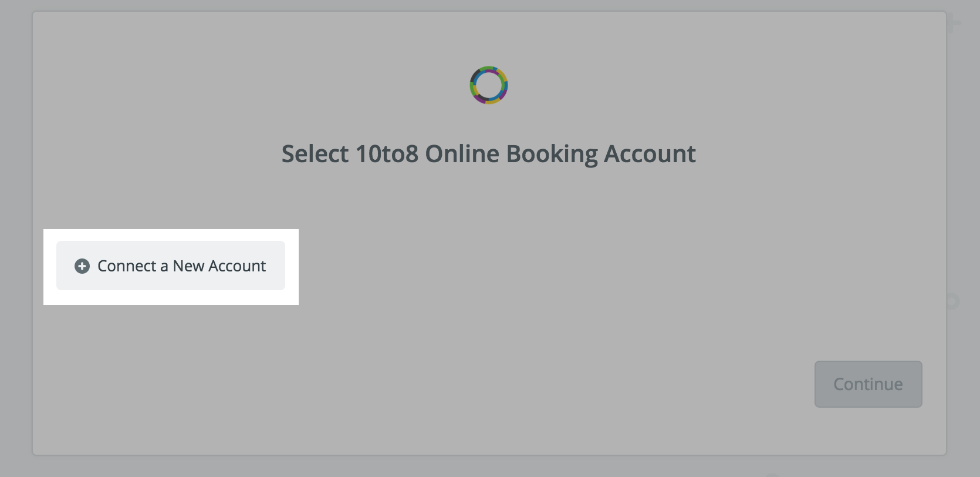Image resolution: width=980 pixels, height=477 pixels.
Task: Click the word Continue at the bottom right
Action: point(868,384)
